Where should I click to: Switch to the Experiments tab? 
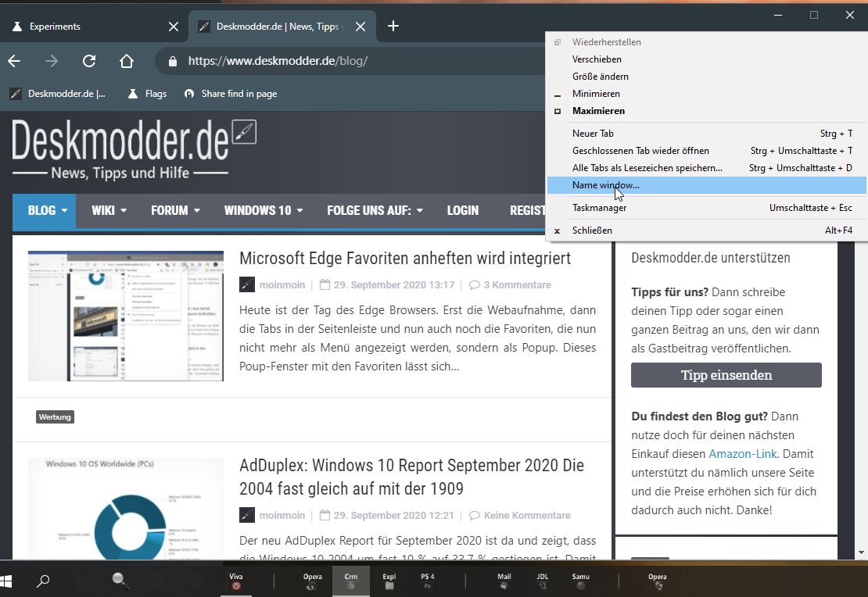[x=94, y=27]
